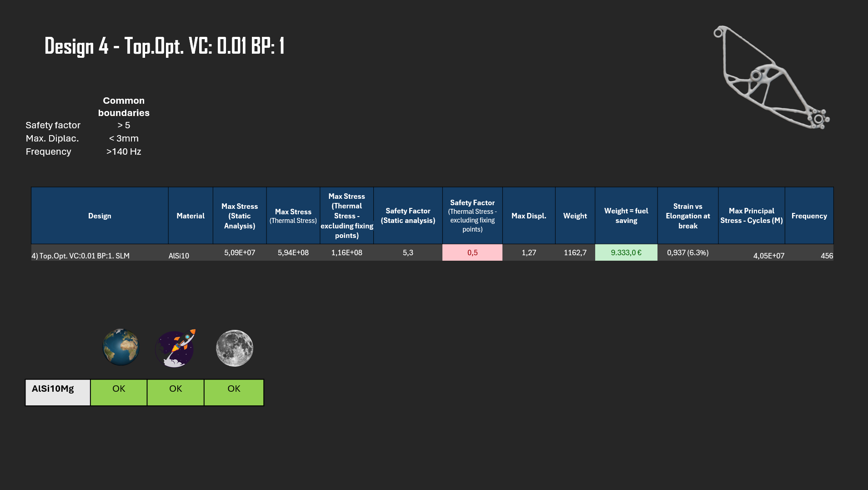The width and height of the screenshot is (868, 490).
Task: Select the first green OK cell under Earth
Action: click(x=119, y=392)
